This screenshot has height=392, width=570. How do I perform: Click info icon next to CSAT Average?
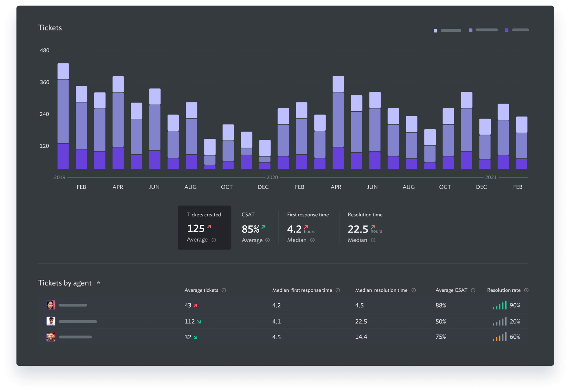[x=267, y=240]
